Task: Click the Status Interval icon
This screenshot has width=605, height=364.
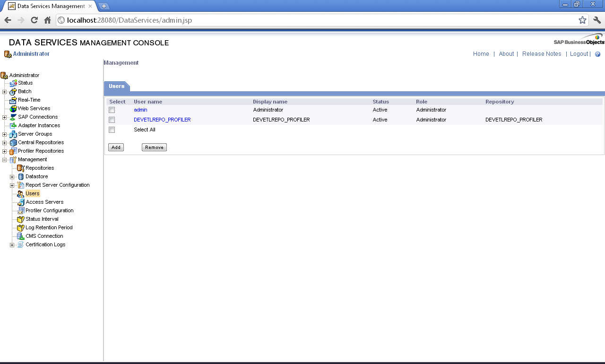Action: point(21,219)
